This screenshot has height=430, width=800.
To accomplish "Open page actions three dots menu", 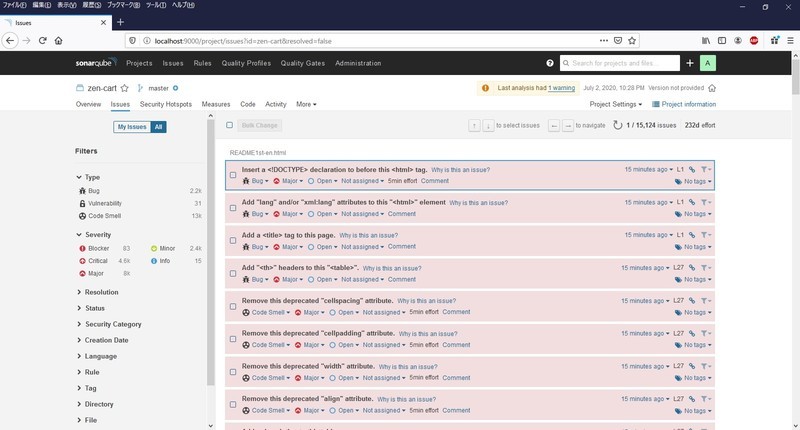I will [x=604, y=40].
